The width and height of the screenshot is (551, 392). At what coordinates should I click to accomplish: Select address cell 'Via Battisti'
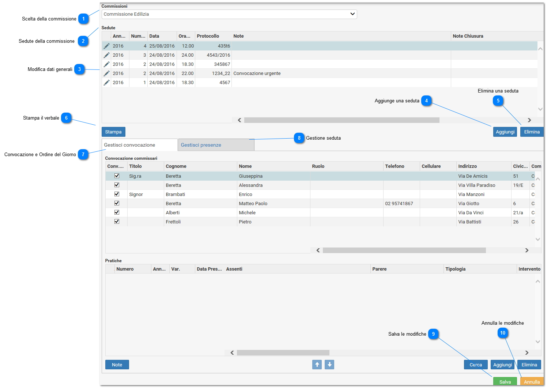point(484,222)
